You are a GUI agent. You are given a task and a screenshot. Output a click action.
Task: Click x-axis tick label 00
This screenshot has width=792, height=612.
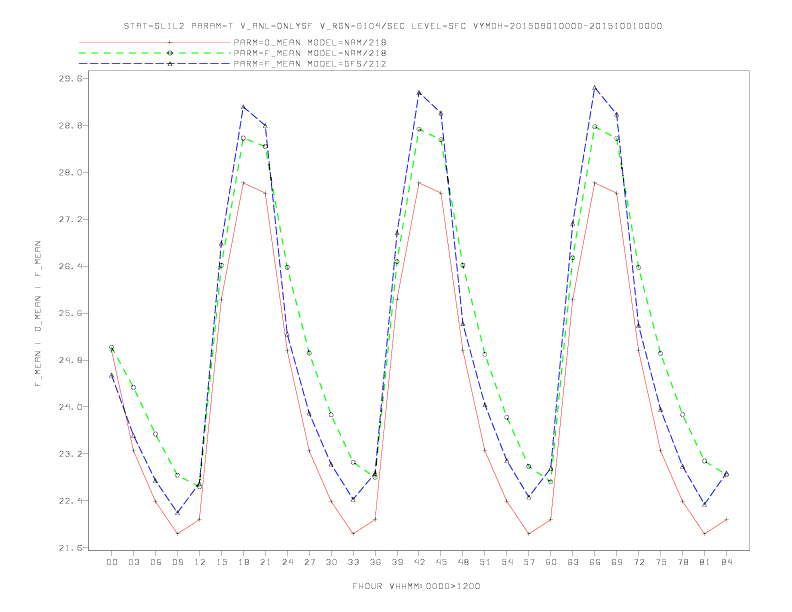click(x=112, y=562)
